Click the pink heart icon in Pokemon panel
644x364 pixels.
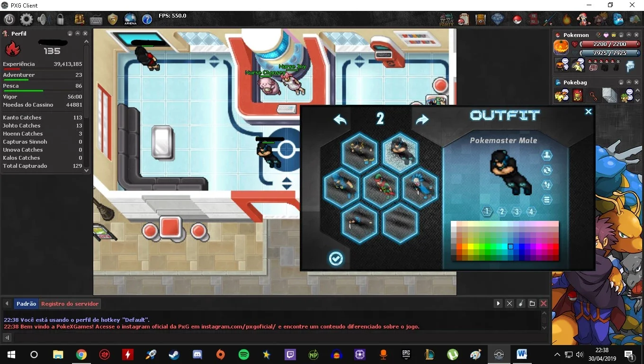pos(606,35)
